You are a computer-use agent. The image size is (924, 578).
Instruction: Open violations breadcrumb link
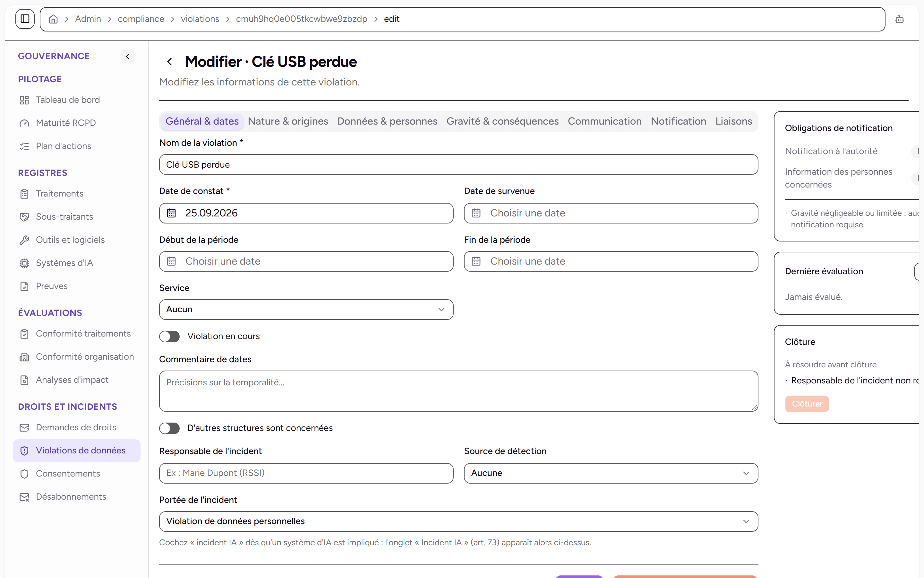click(200, 19)
